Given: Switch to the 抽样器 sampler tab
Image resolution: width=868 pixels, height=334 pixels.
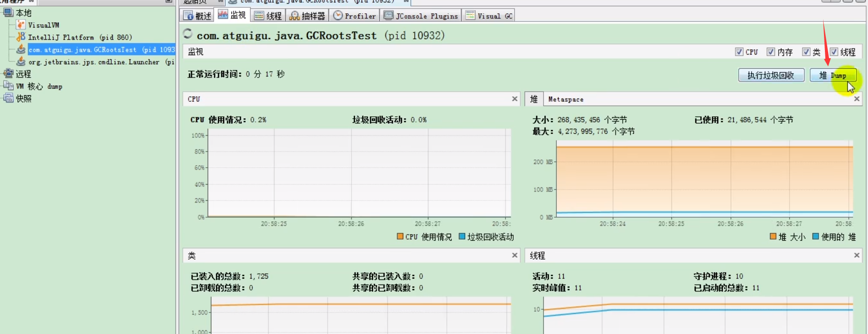Looking at the screenshot, I should coord(308,16).
